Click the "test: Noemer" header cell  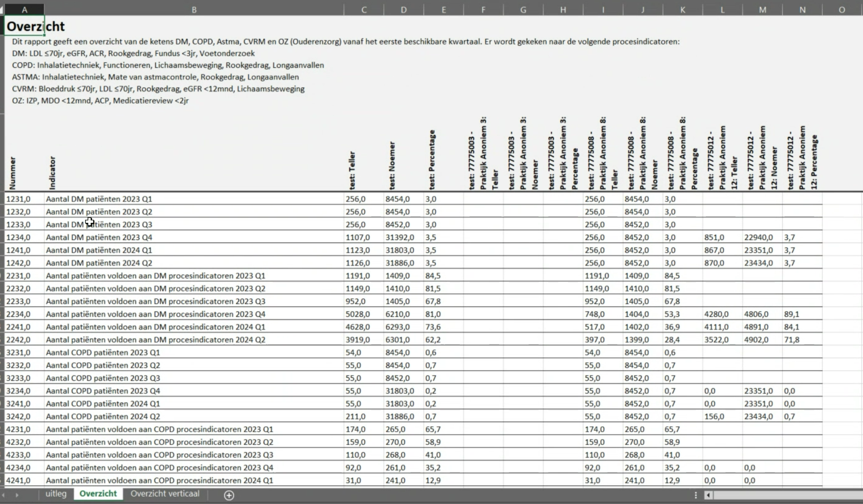[x=404, y=153]
